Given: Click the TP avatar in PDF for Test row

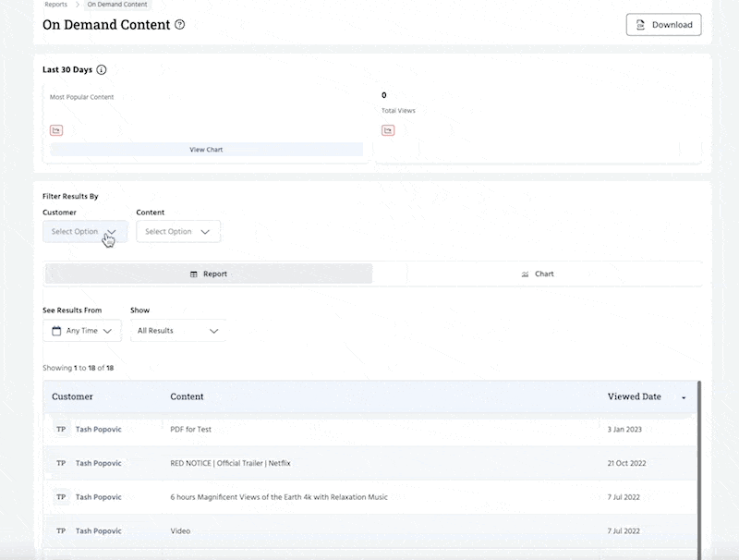Looking at the screenshot, I should tap(61, 430).
